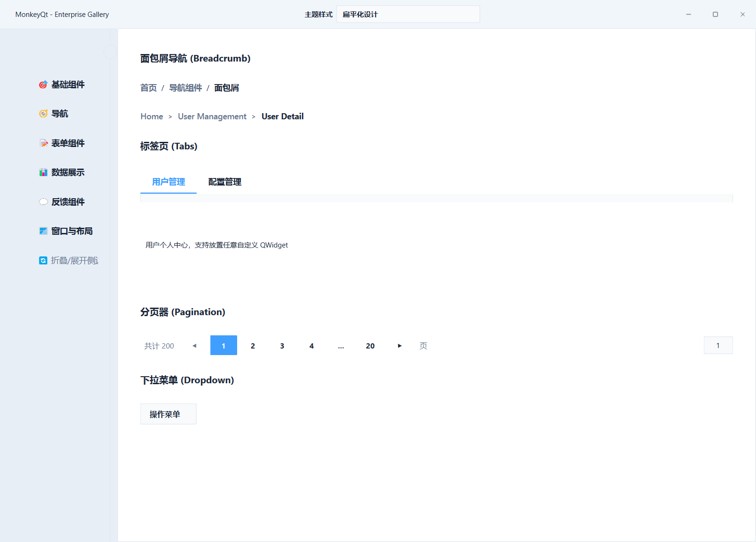Click the 标签页 (Tabs) heading
756x542 pixels.
(x=169, y=146)
